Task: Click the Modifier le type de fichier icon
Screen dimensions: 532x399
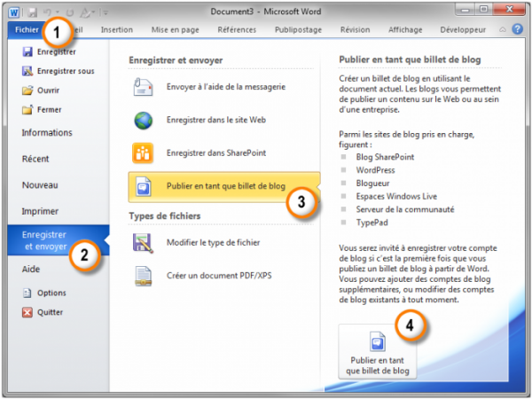Action: (143, 243)
